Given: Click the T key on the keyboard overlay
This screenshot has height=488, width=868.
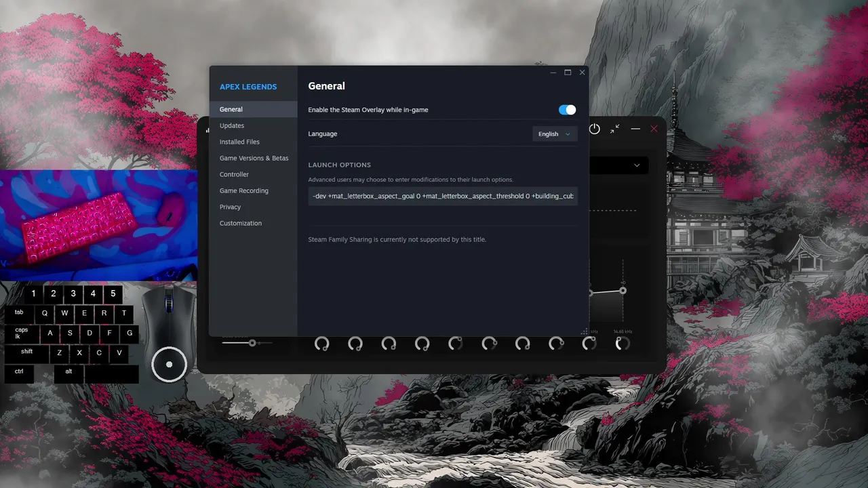Looking at the screenshot, I should 124,314.
